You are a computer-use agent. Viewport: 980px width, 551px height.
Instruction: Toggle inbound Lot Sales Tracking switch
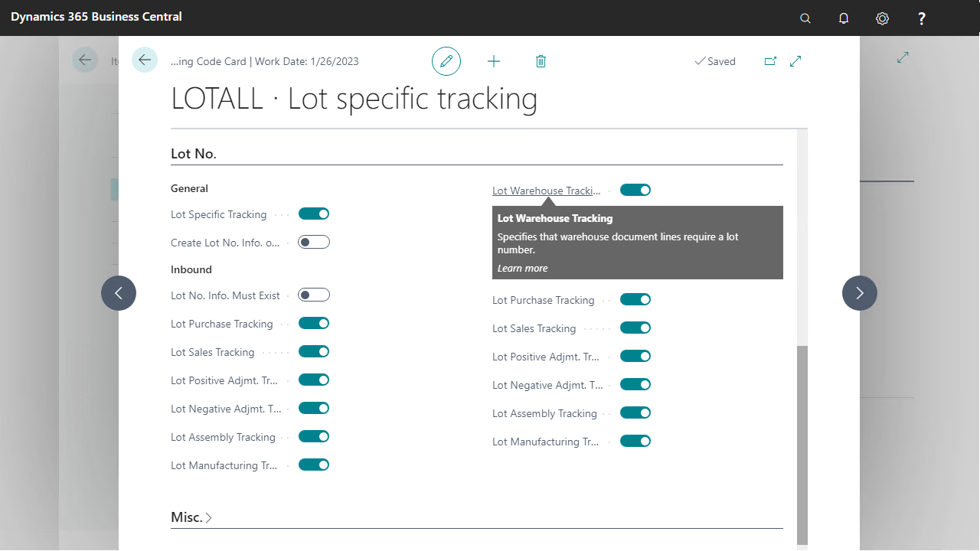point(314,351)
